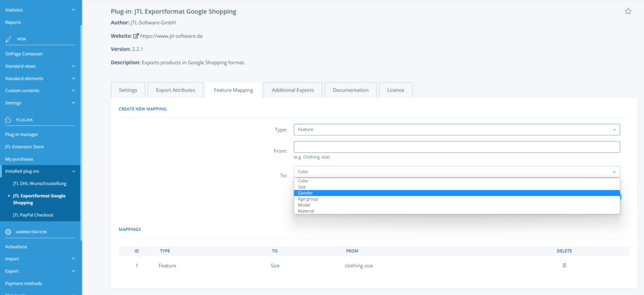644x295 pixels.
Task: Click the TO column header
Action: [x=274, y=251]
